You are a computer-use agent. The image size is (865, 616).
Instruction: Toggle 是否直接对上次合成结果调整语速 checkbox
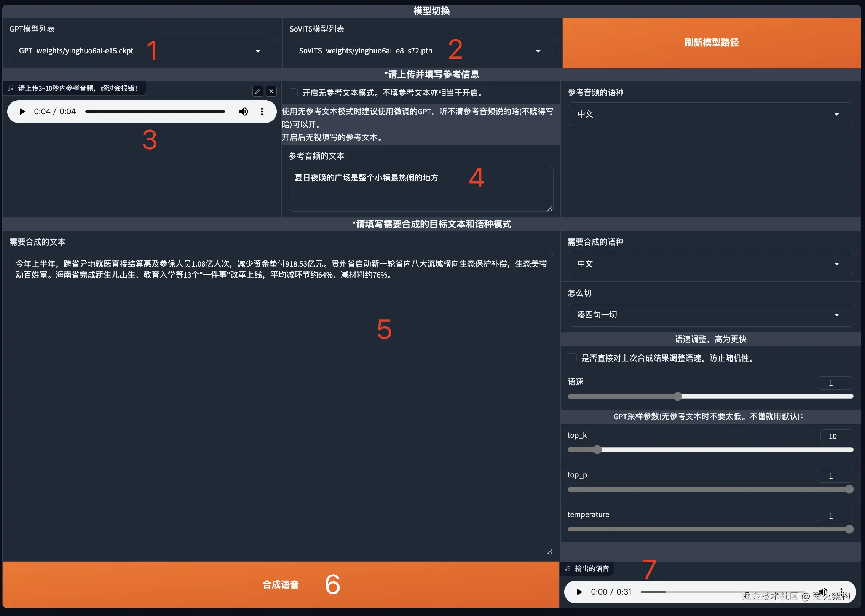pyautogui.click(x=572, y=358)
